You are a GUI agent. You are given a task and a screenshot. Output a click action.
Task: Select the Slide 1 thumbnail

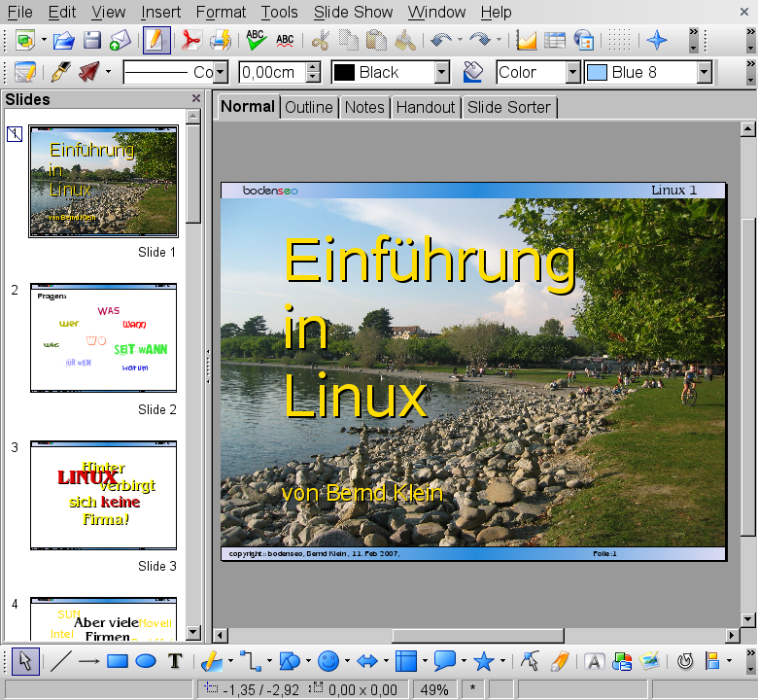click(x=103, y=182)
